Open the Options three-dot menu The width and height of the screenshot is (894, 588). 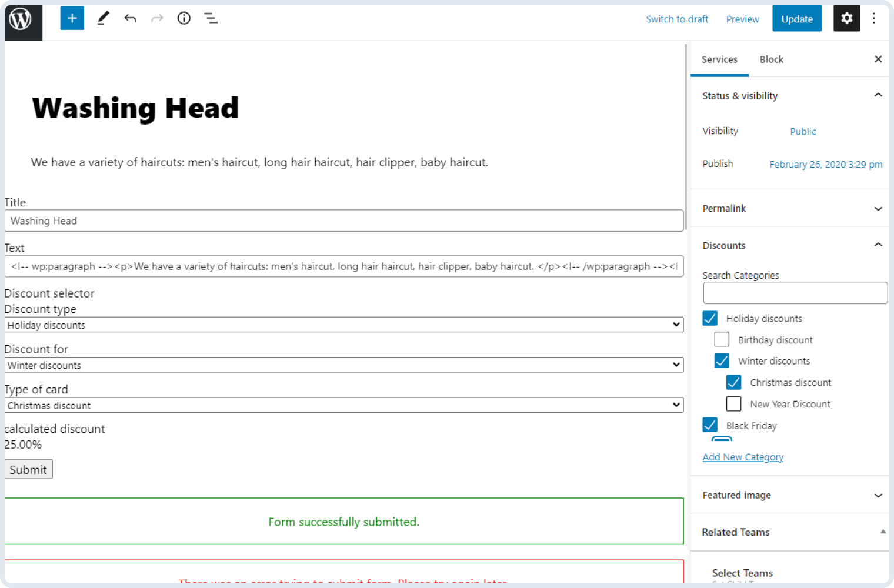point(875,18)
